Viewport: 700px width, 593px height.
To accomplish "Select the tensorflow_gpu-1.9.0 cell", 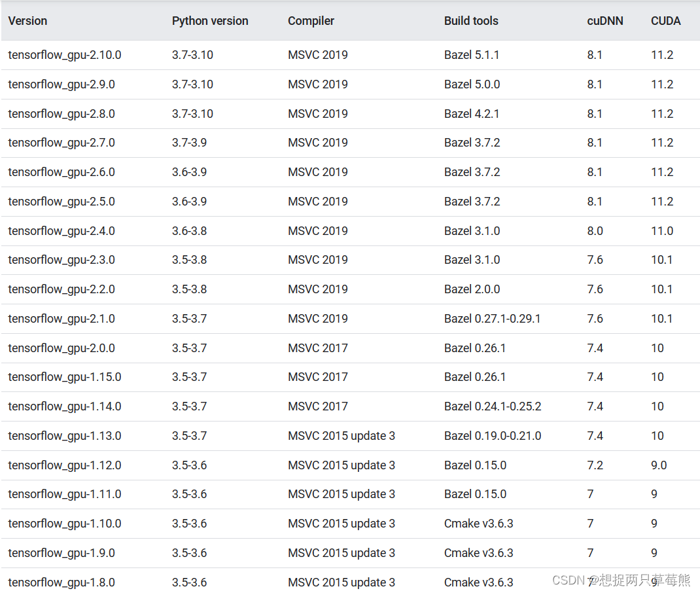I will (61, 553).
